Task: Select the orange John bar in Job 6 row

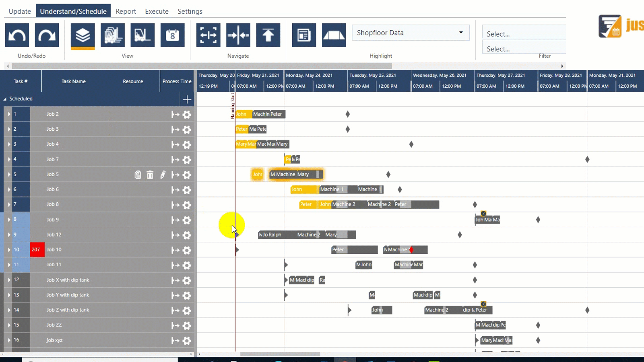Action: 304,189
